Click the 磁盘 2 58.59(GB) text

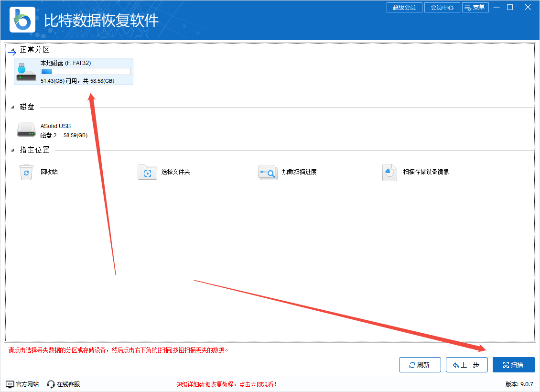pos(64,135)
